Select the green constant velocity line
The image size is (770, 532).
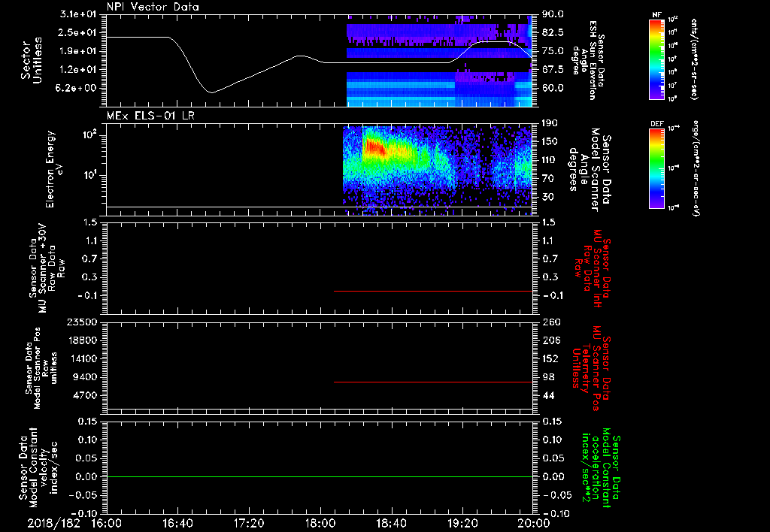(x=319, y=476)
